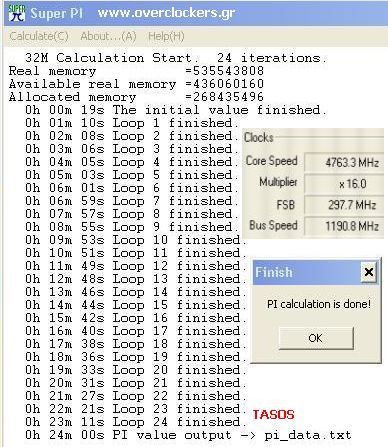The image size is (388, 447).
Task: Click the 'Loop 15 finished' line
Action: pyautogui.click(x=136, y=305)
